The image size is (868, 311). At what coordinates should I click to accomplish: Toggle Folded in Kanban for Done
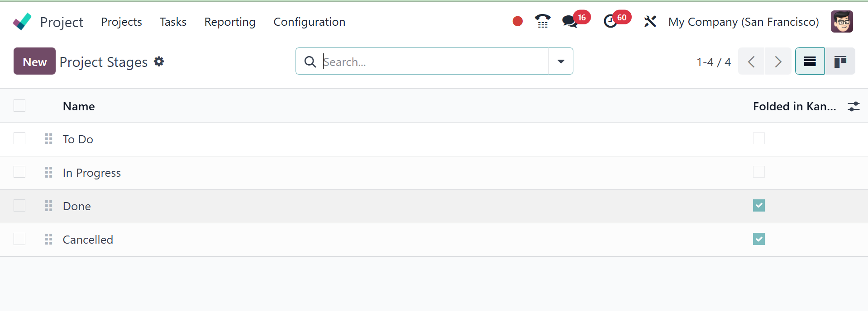click(x=759, y=206)
